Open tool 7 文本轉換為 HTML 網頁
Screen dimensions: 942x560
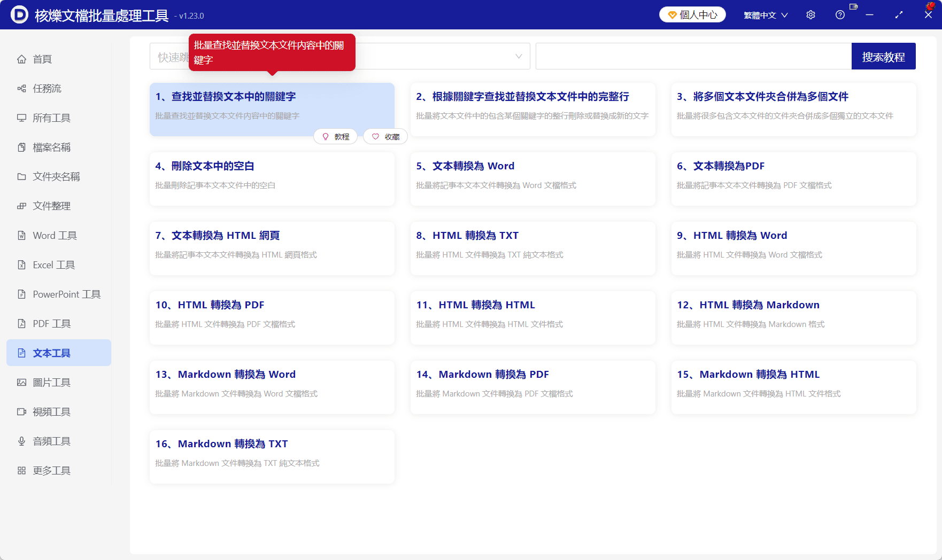(272, 248)
